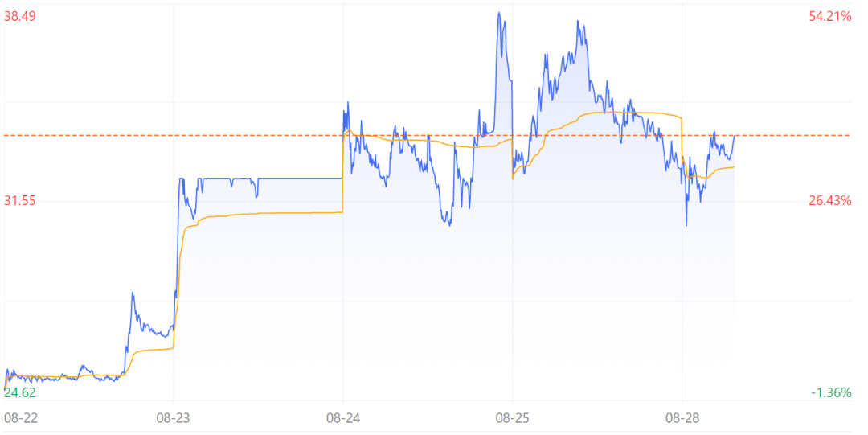The image size is (868, 435).
Task: Click the blue line's flat plateau on 08-23
Action: click(299, 178)
